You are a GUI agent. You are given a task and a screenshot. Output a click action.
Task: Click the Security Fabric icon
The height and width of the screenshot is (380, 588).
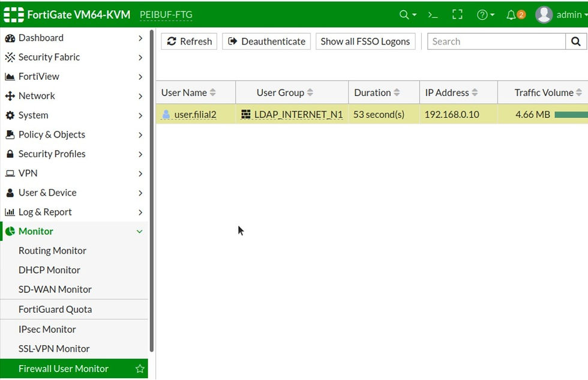tap(10, 58)
